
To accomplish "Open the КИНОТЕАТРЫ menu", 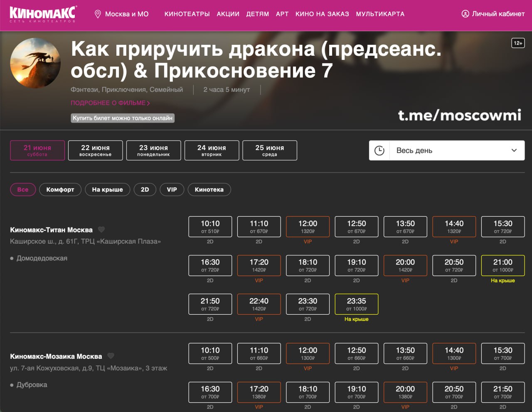I will click(x=187, y=14).
